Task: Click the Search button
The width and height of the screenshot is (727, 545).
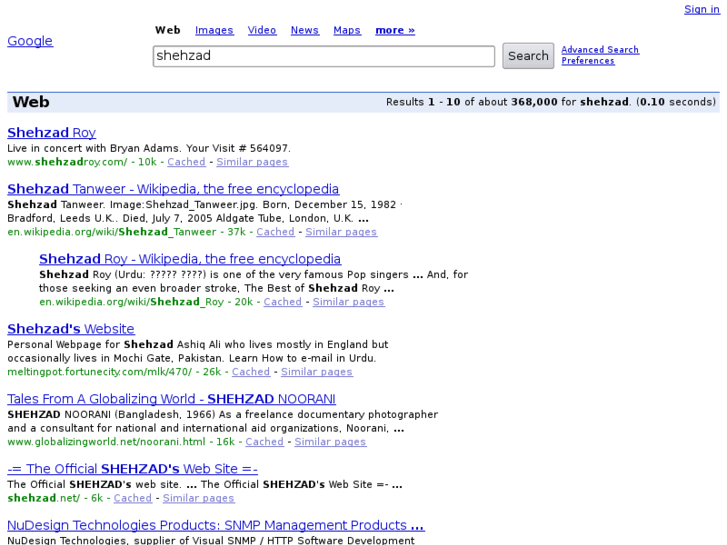Action: 528,56
